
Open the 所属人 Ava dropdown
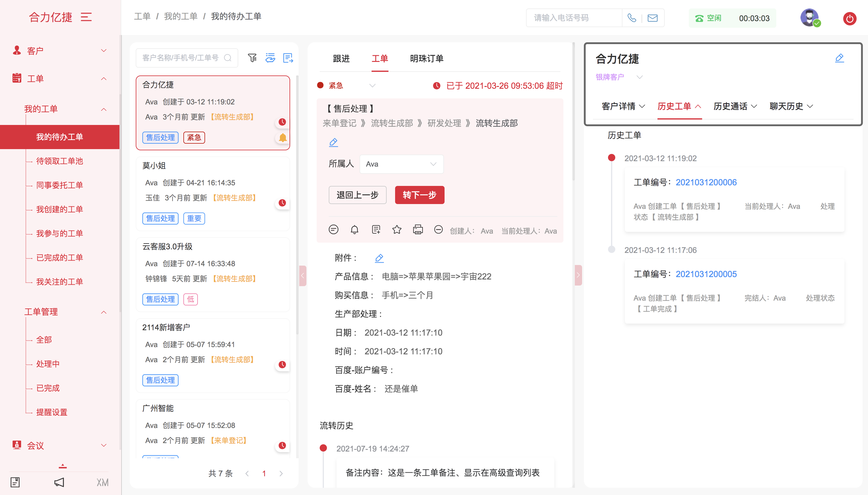(x=401, y=164)
